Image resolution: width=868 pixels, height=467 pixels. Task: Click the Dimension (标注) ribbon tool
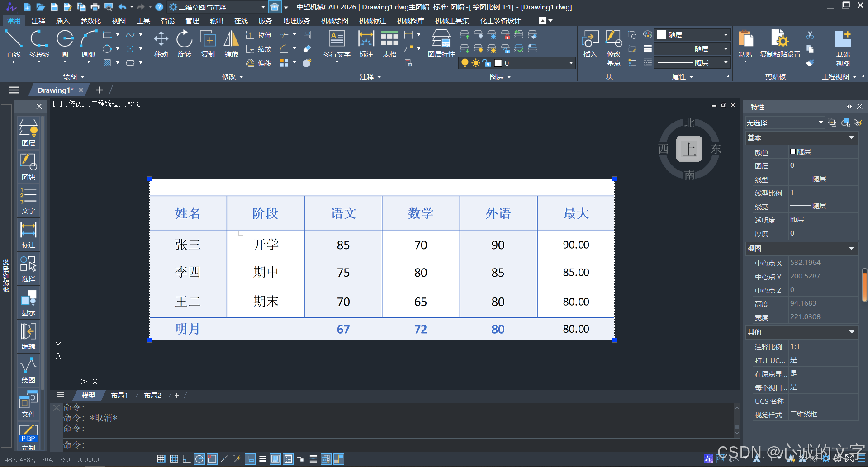click(x=366, y=44)
